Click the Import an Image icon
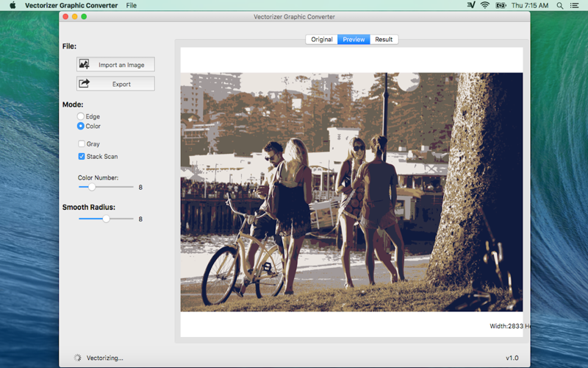 [85, 65]
